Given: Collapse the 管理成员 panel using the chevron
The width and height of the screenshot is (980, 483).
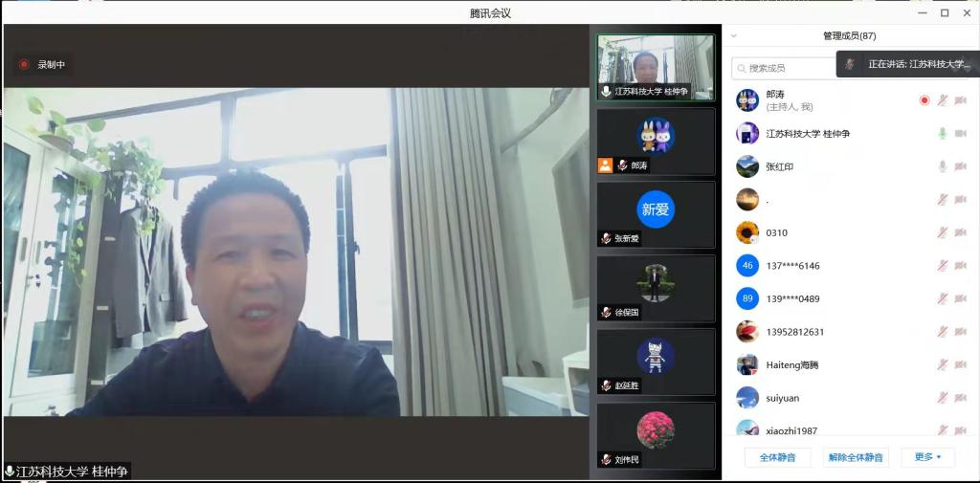Looking at the screenshot, I should (734, 36).
